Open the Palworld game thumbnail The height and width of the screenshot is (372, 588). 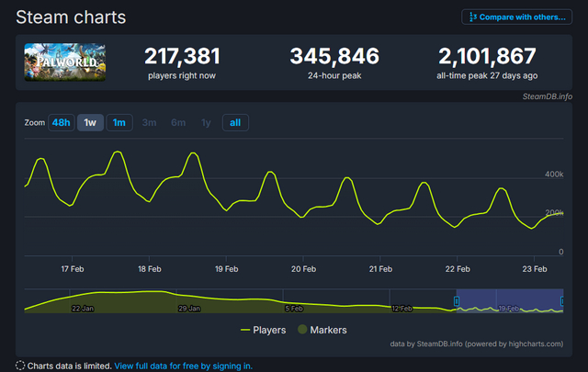(x=65, y=62)
